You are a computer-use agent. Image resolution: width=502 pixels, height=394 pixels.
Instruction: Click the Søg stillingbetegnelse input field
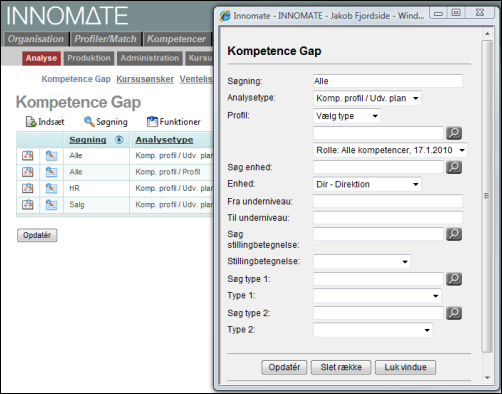point(378,234)
